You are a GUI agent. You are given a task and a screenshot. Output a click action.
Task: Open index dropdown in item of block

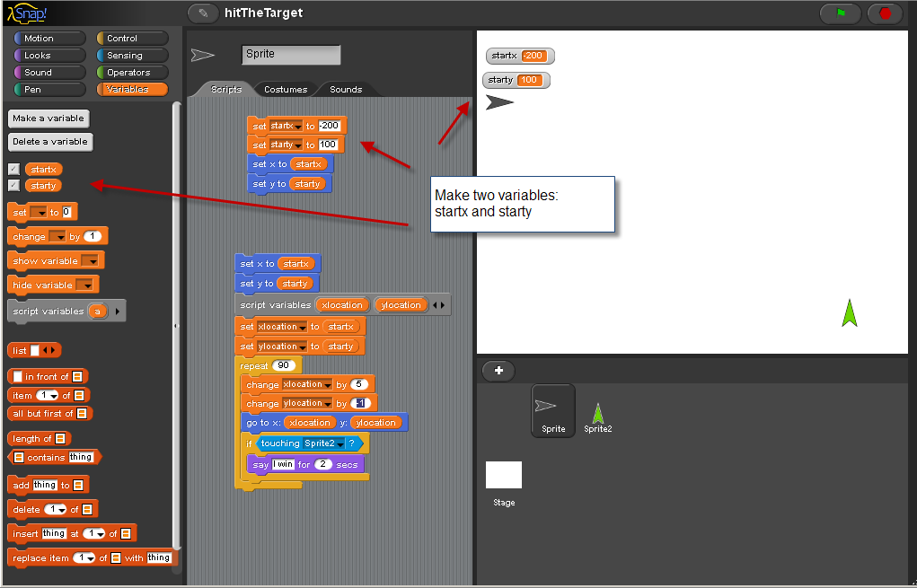pos(55,396)
